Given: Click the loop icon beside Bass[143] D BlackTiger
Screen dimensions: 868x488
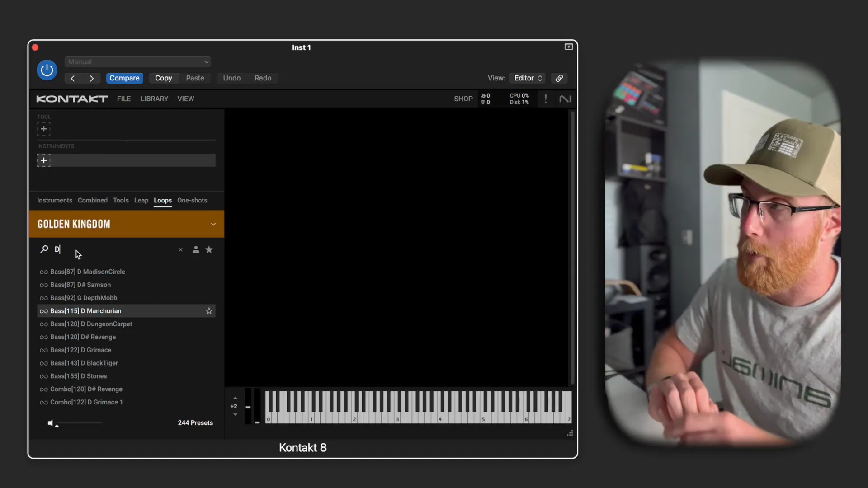Looking at the screenshot, I should coord(43,364).
